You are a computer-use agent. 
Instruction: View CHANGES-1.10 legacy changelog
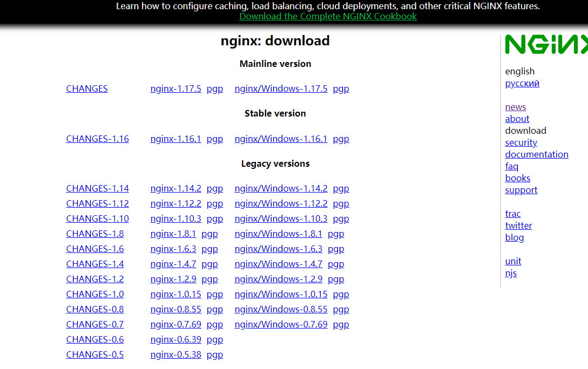coord(97,218)
